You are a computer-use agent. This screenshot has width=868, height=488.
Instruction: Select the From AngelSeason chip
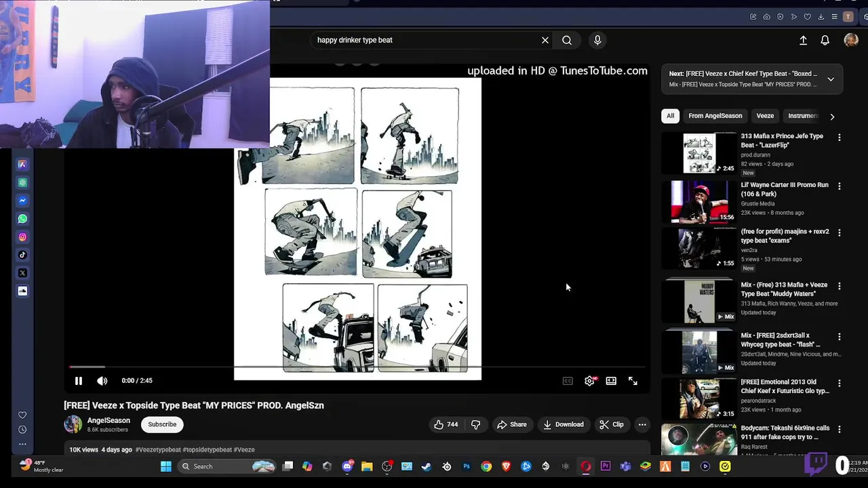coord(715,116)
